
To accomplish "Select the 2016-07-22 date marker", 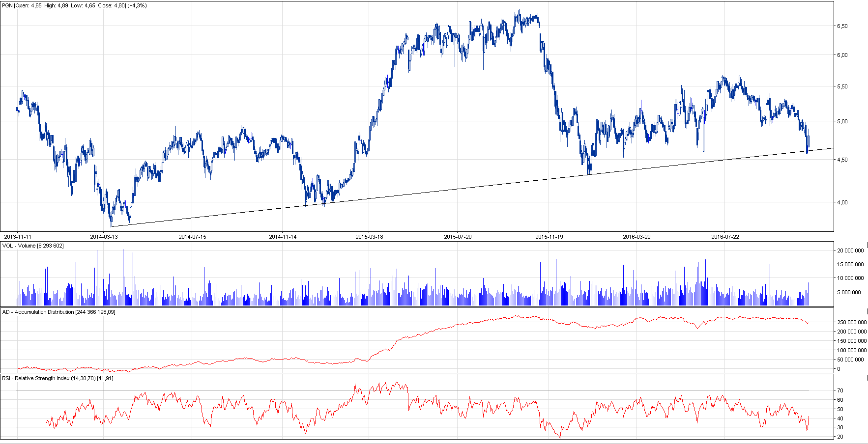I will pyautogui.click(x=725, y=237).
